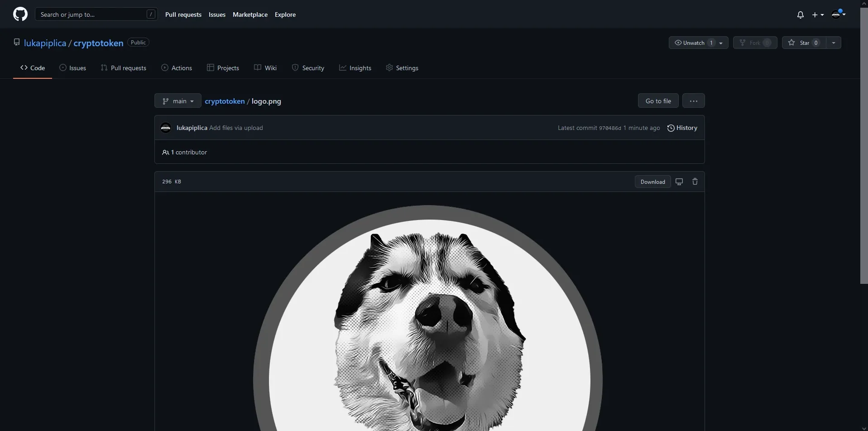Open the notifications bell
The height and width of the screenshot is (431, 868).
point(801,15)
